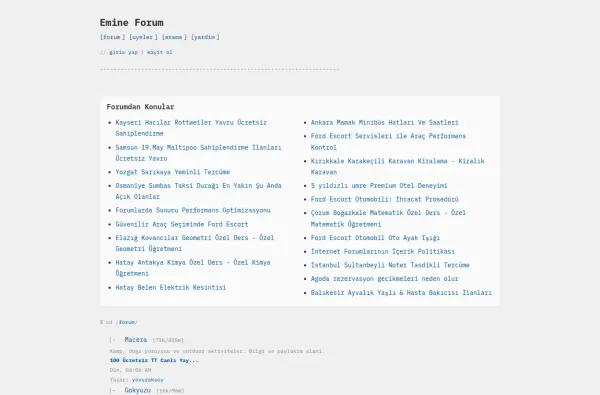Screen dimensions: 600x395
Task: Open Hatay Belen Elektrik Kesintisi topic
Action: (x=171, y=287)
